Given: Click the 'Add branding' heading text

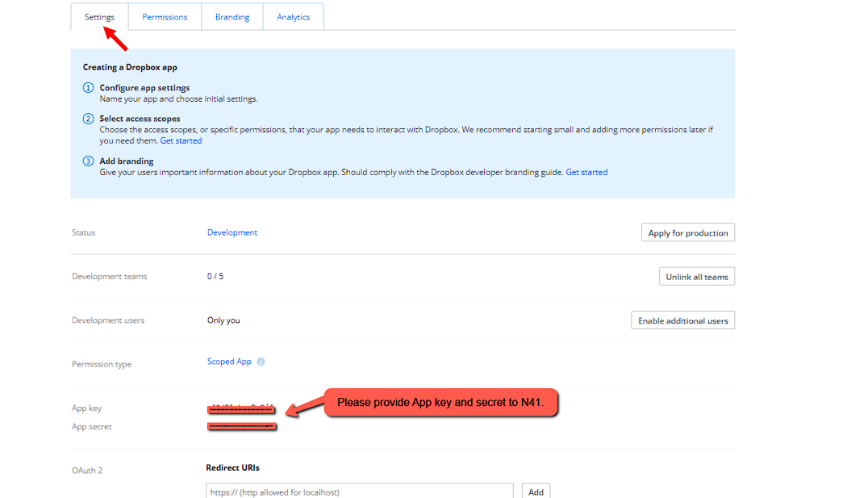Looking at the screenshot, I should pyautogui.click(x=127, y=161).
